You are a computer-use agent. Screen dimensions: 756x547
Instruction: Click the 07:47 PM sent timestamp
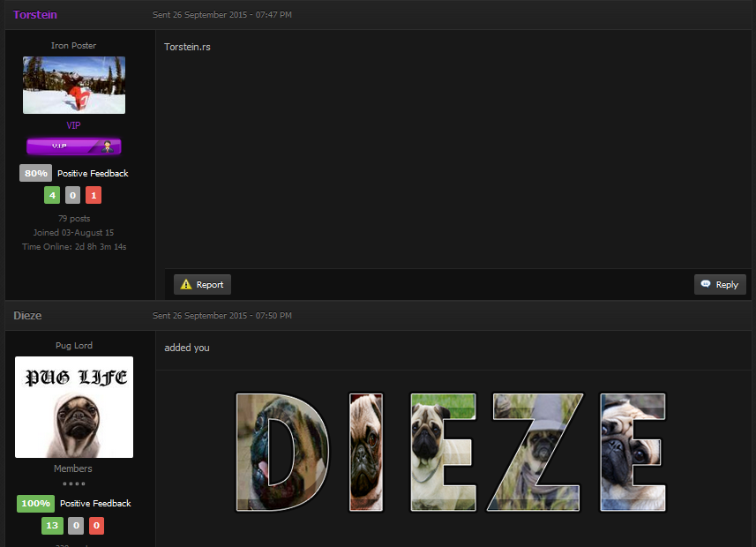point(222,15)
